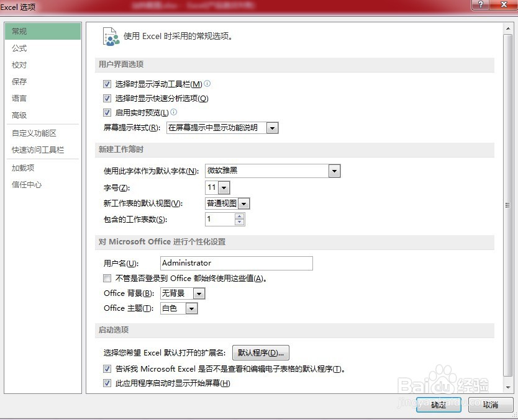Switch to 校对 category
Image resolution: width=518 pixels, height=420 pixels.
pos(43,65)
